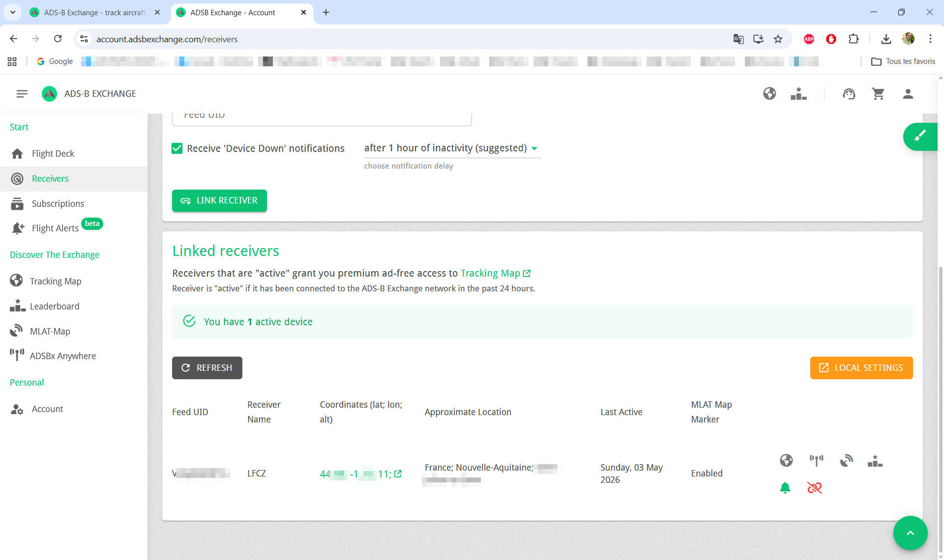The image size is (944, 560).
Task: Toggle LFCZ receiver notification bell
Action: coord(785,487)
